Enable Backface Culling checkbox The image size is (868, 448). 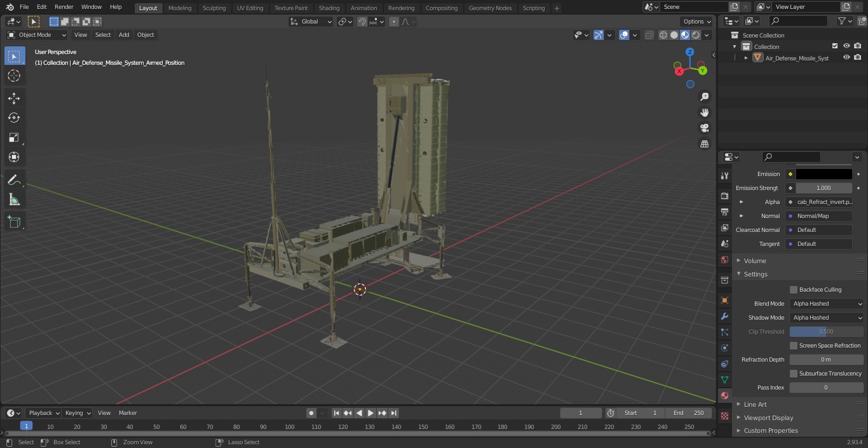pos(794,290)
